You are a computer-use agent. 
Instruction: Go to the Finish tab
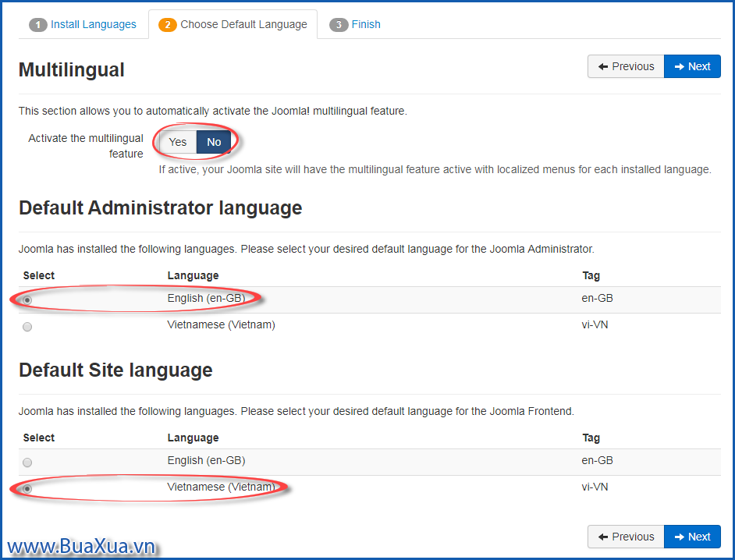pyautogui.click(x=355, y=24)
